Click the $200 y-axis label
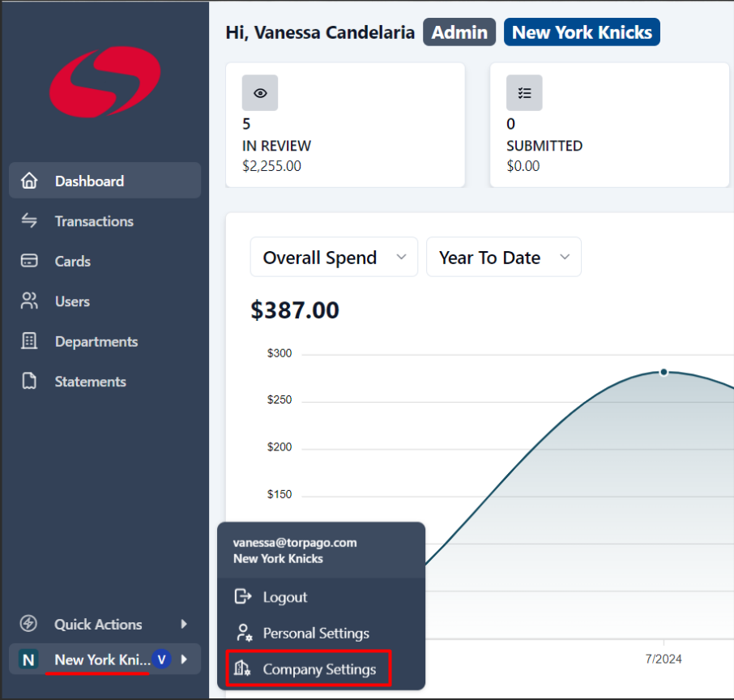734x700 pixels. (280, 446)
